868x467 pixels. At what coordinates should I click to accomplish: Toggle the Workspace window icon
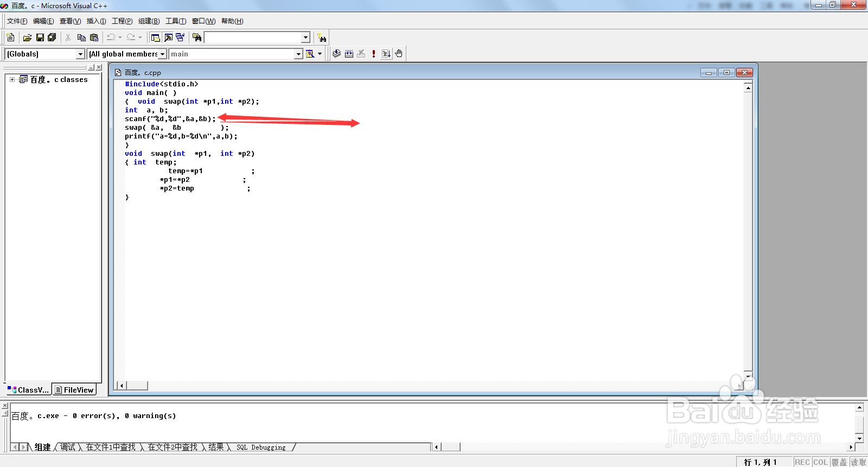[x=156, y=37]
